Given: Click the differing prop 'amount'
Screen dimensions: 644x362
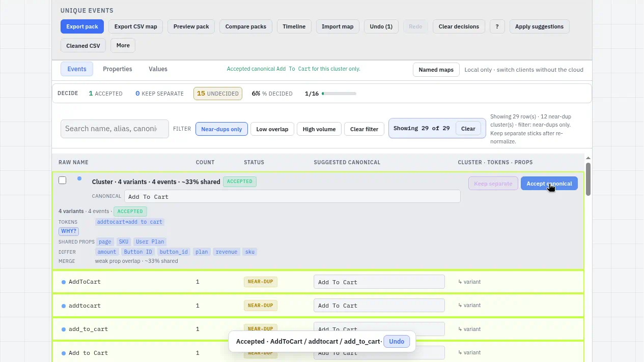Looking at the screenshot, I should [x=107, y=252].
